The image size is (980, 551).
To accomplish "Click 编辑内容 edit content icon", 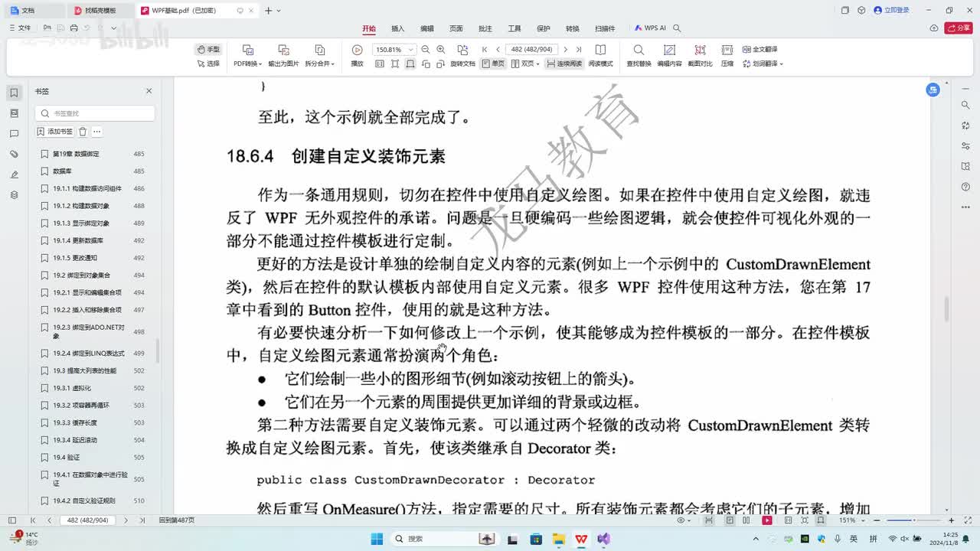I will 669,50.
